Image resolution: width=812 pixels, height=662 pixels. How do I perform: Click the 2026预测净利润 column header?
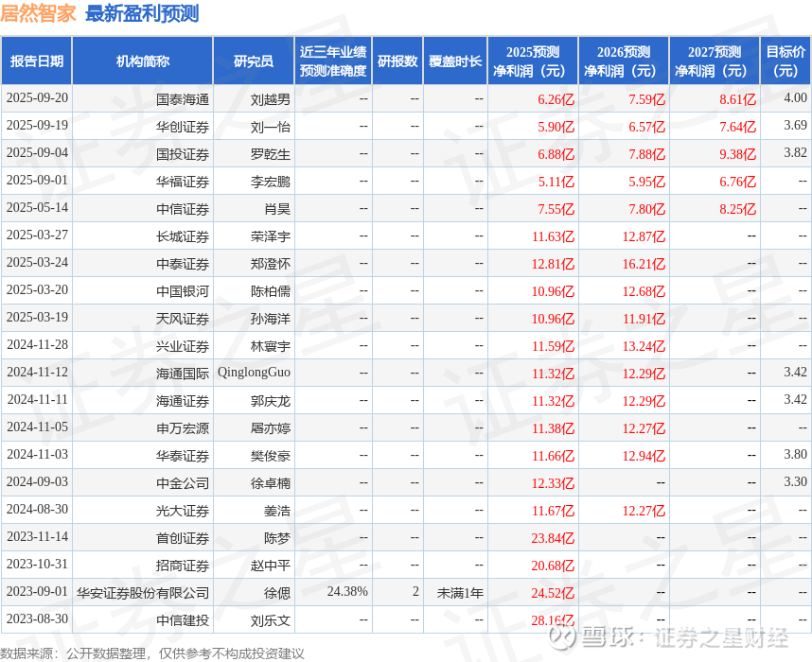click(x=624, y=61)
